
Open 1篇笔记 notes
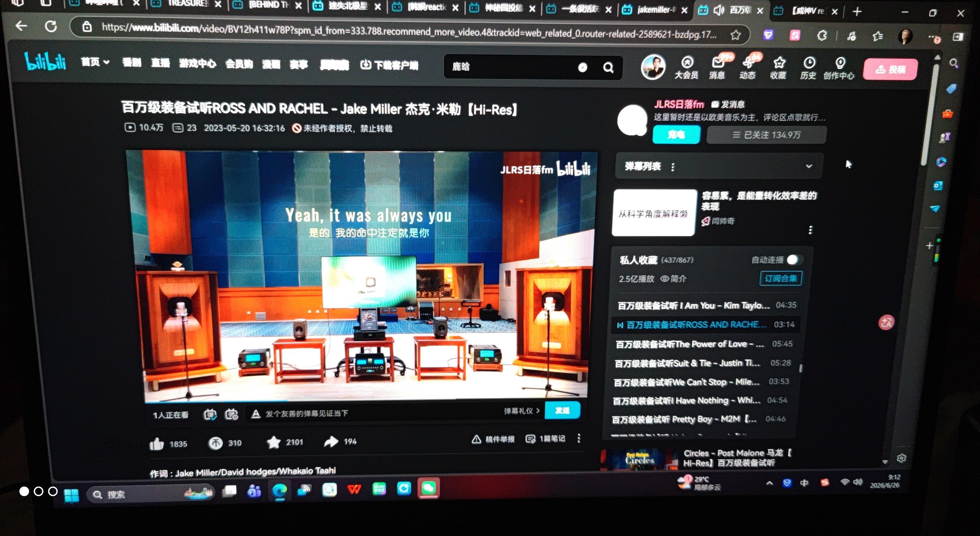546,439
